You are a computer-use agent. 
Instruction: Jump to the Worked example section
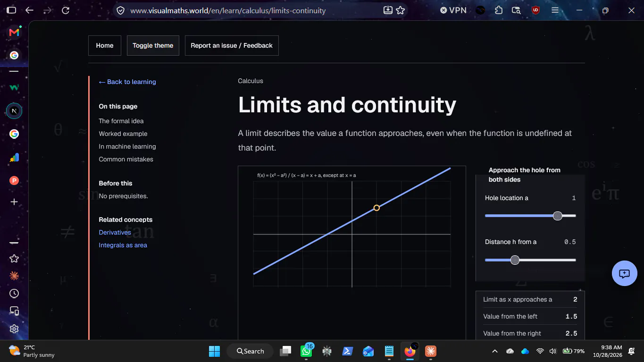pyautogui.click(x=123, y=134)
